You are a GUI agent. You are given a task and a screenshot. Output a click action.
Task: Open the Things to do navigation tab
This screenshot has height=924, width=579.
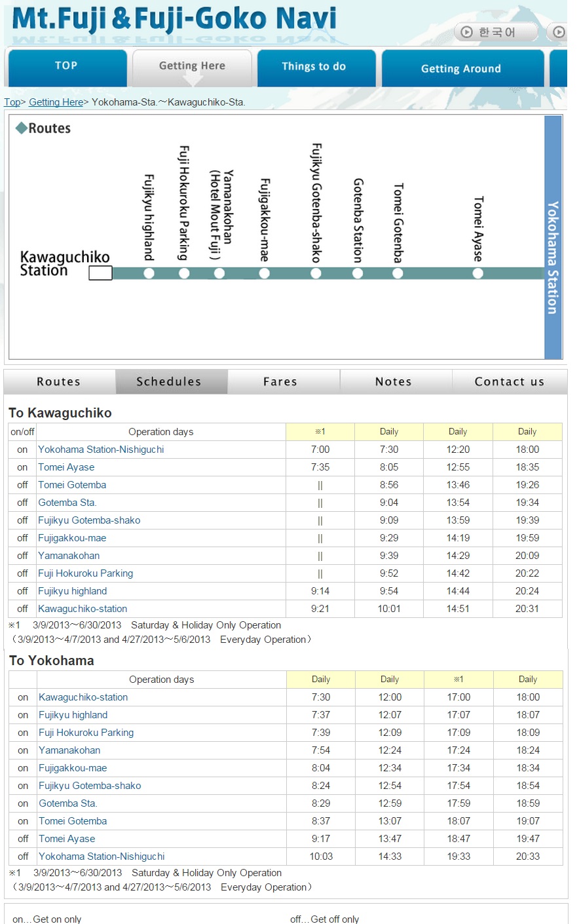point(316,67)
